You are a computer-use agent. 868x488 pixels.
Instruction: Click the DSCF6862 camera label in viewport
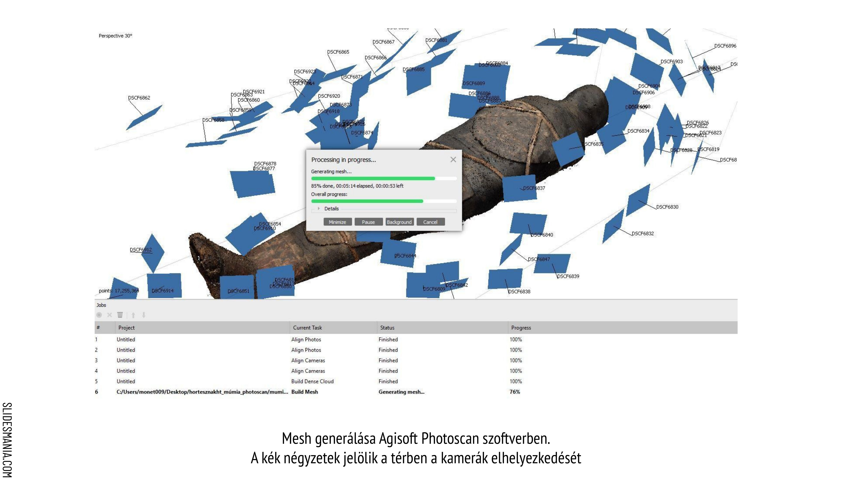coord(139,98)
